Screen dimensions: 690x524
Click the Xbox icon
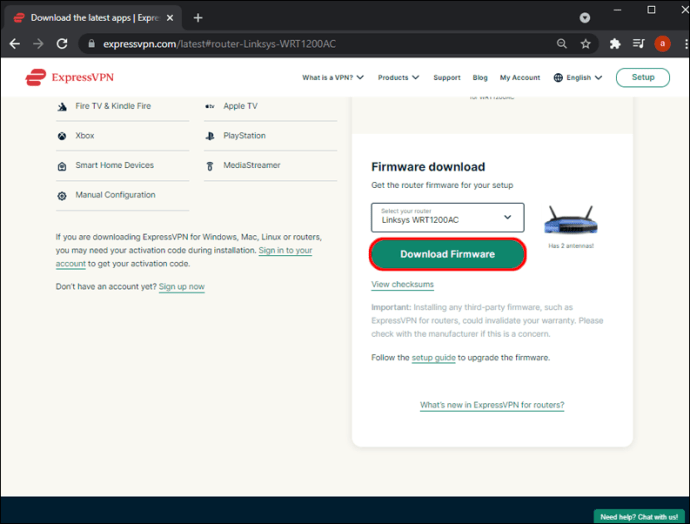tap(62, 136)
